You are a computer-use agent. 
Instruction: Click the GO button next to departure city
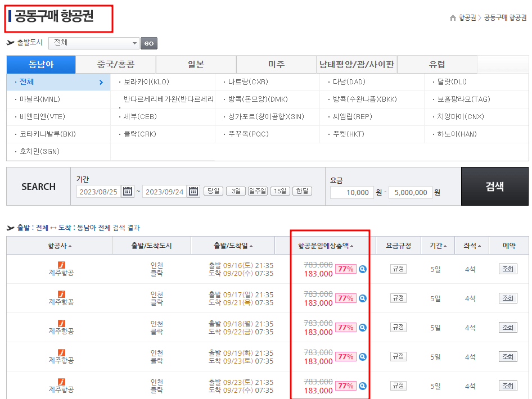(x=148, y=43)
